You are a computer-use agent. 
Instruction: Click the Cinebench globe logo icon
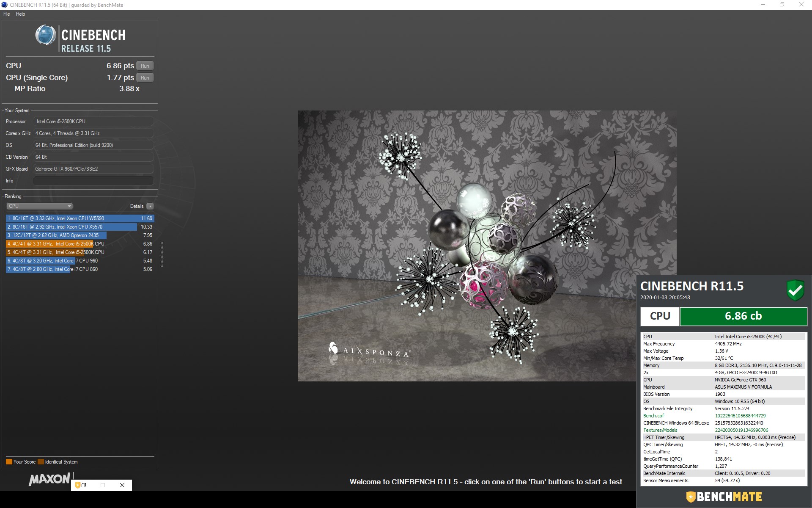(x=46, y=35)
